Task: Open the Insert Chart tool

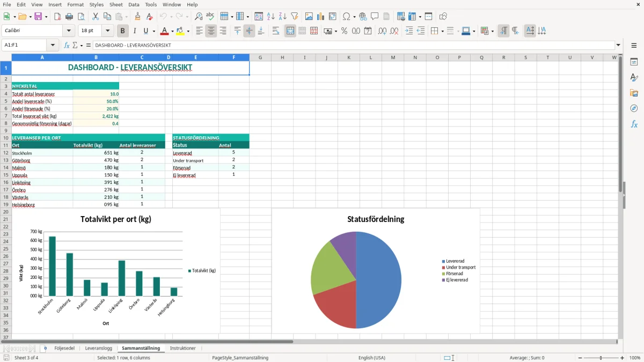Action: click(x=321, y=17)
